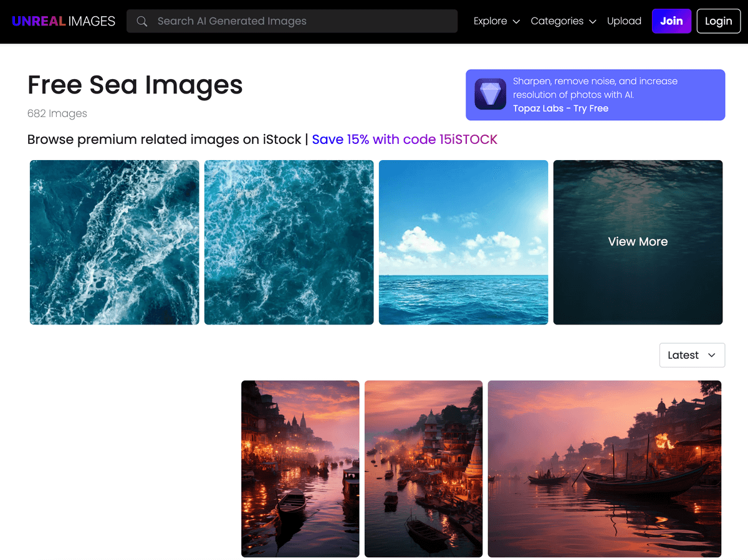Screen dimensions: 748x560
Task: Click the Topaz Labs - Try Free link
Action: coord(560,108)
